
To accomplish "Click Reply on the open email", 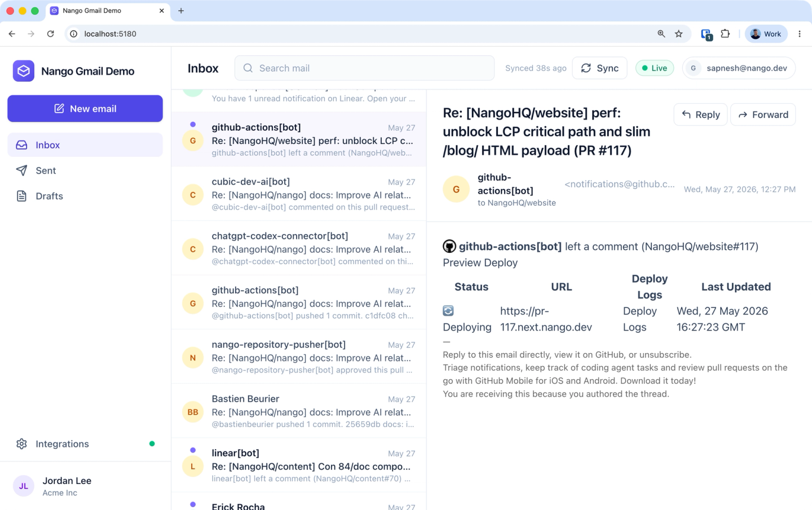I will pos(700,115).
